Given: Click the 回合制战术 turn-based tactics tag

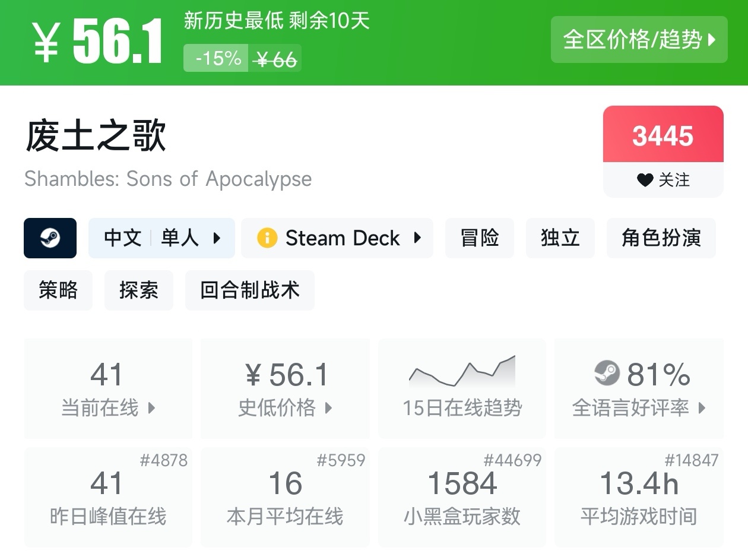Looking at the screenshot, I should click(249, 290).
